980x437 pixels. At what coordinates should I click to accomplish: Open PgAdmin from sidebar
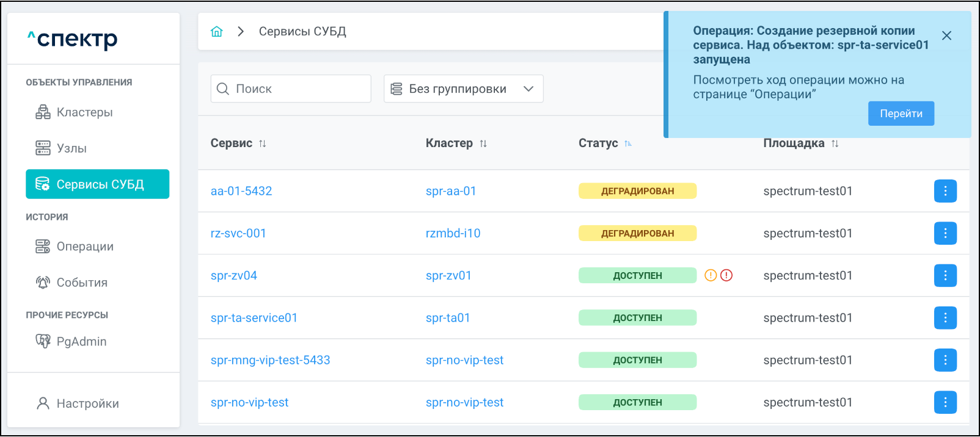click(81, 342)
